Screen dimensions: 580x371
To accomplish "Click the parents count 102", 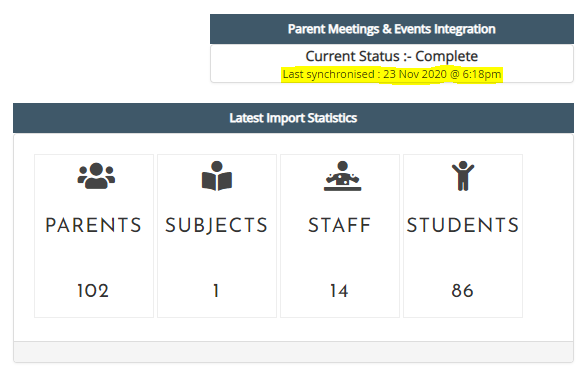I will pyautogui.click(x=93, y=291).
